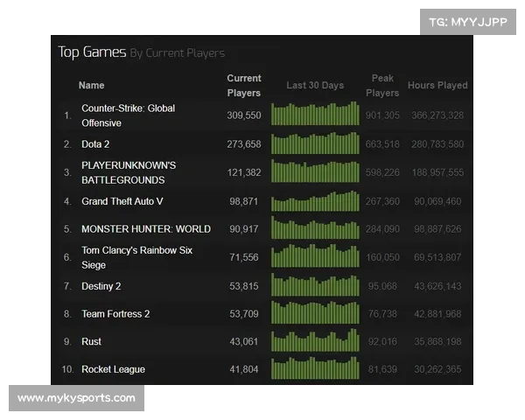
Task: Click the 30-day chart for Dota 2
Action: tap(315, 143)
